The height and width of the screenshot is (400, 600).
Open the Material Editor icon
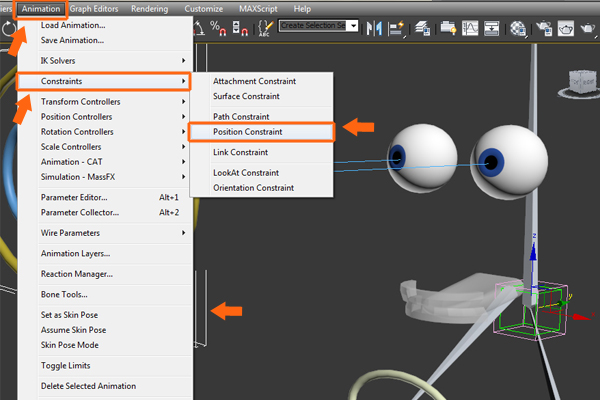click(x=518, y=29)
